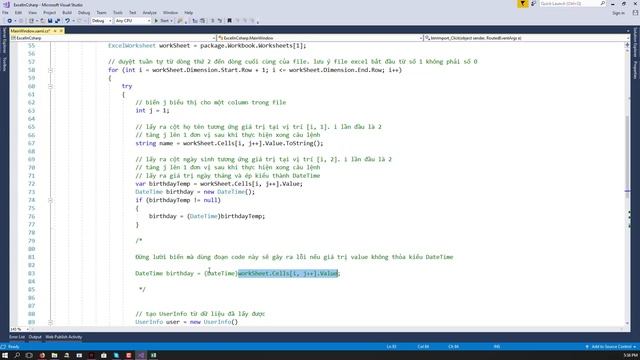The width and height of the screenshot is (640, 360).
Task: Click the Quick Launch search field
Action: click(572, 4)
